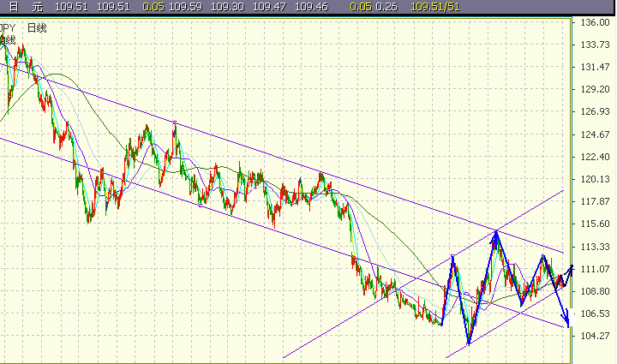Click the 111.07 price axis label
The height and width of the screenshot is (364, 617).
point(595,269)
